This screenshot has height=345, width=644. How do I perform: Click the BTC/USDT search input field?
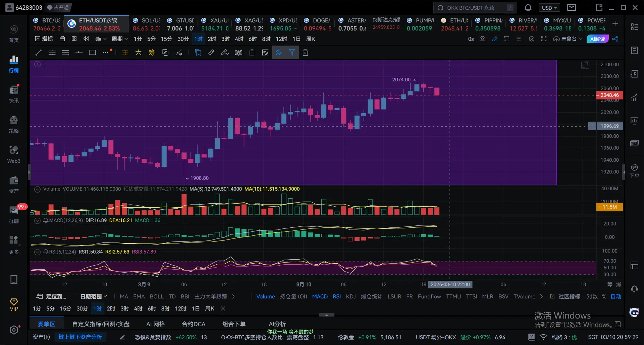(475, 8)
